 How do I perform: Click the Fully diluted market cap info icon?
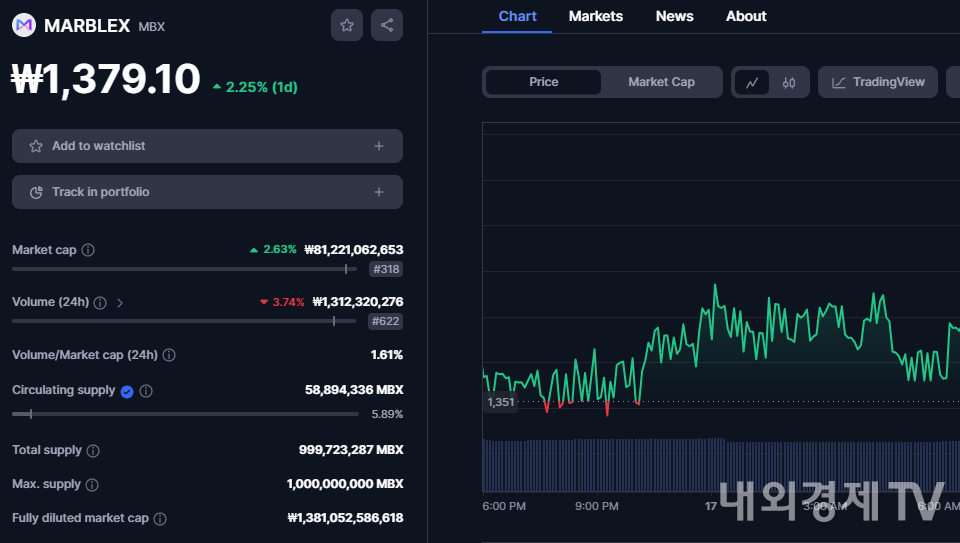[x=160, y=519]
